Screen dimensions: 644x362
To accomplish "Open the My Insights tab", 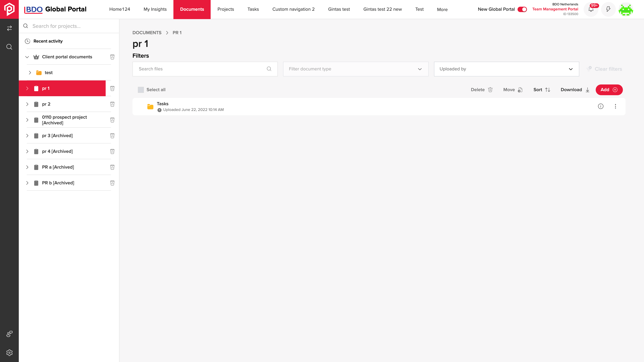I will coord(155,9).
